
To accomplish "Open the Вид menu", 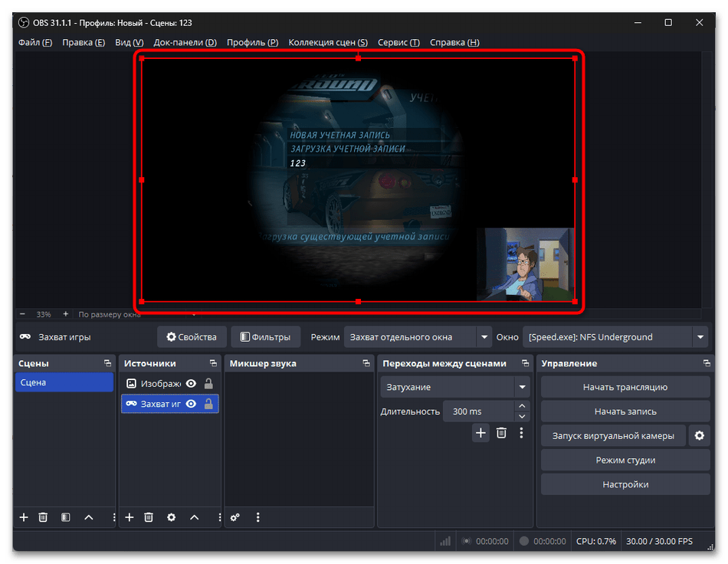I will click(129, 42).
